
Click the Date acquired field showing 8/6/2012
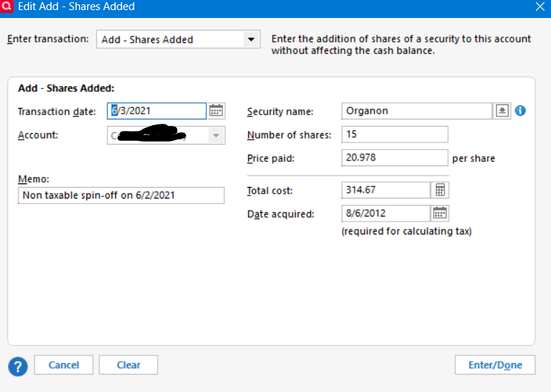click(x=386, y=213)
